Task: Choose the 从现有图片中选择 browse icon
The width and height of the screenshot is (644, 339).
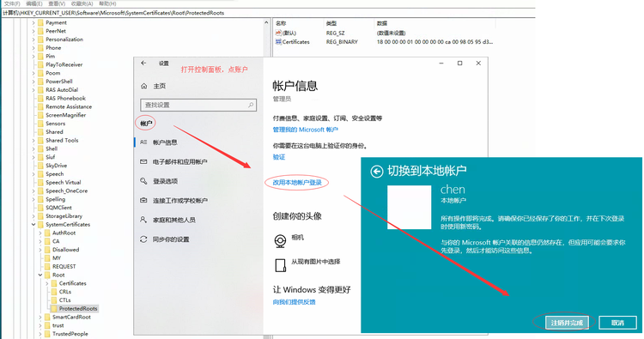Action: (280, 265)
